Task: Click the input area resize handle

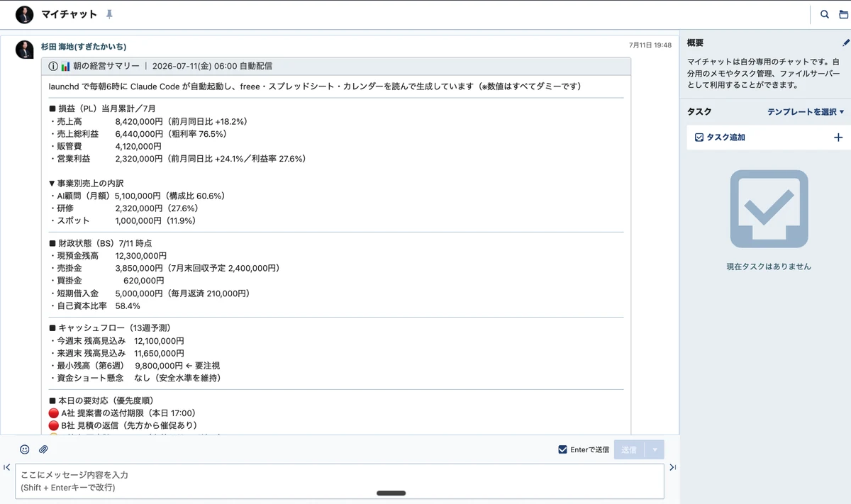Action: [x=391, y=493]
